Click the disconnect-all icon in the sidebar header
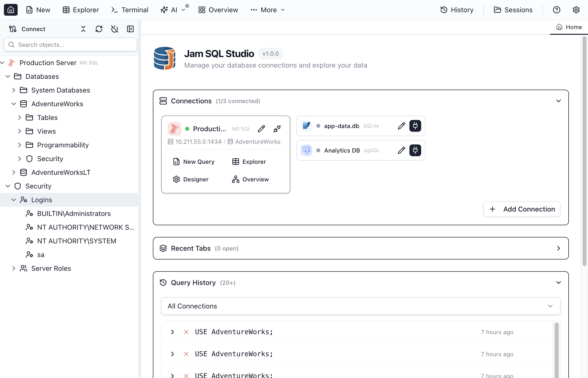588x378 pixels. tap(114, 29)
